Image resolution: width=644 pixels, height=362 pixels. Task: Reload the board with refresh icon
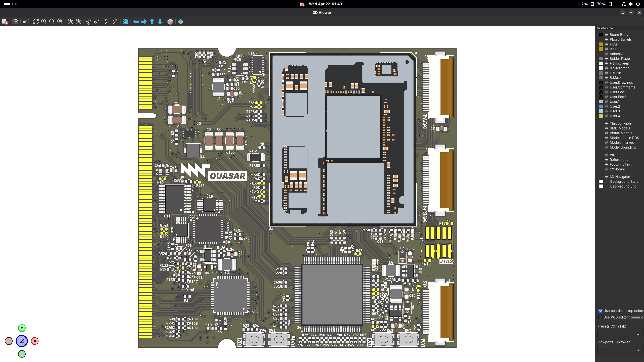coord(36,22)
